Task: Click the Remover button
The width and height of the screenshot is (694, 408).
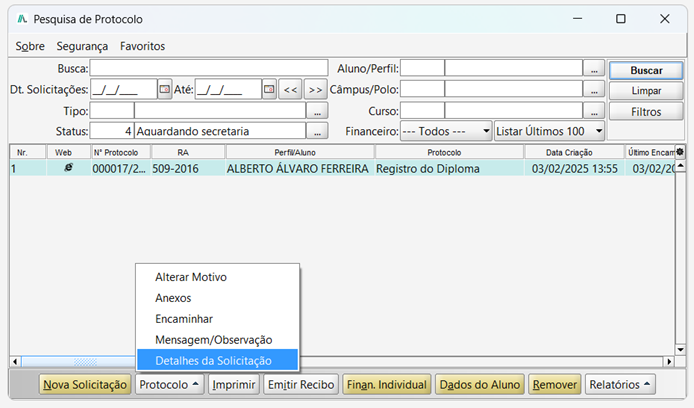Action: 555,385
